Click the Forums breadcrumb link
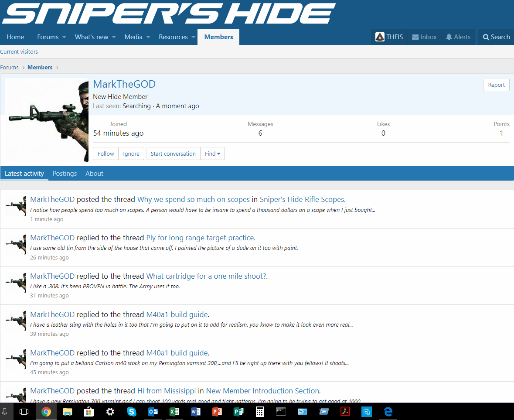The image size is (514, 420). click(9, 67)
